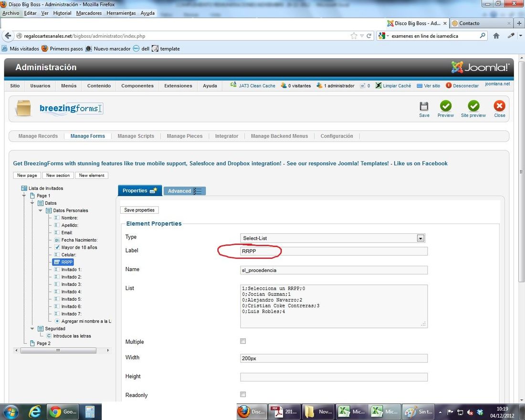The width and height of the screenshot is (525, 420).
Task: Click the Save properties button
Action: tap(139, 210)
